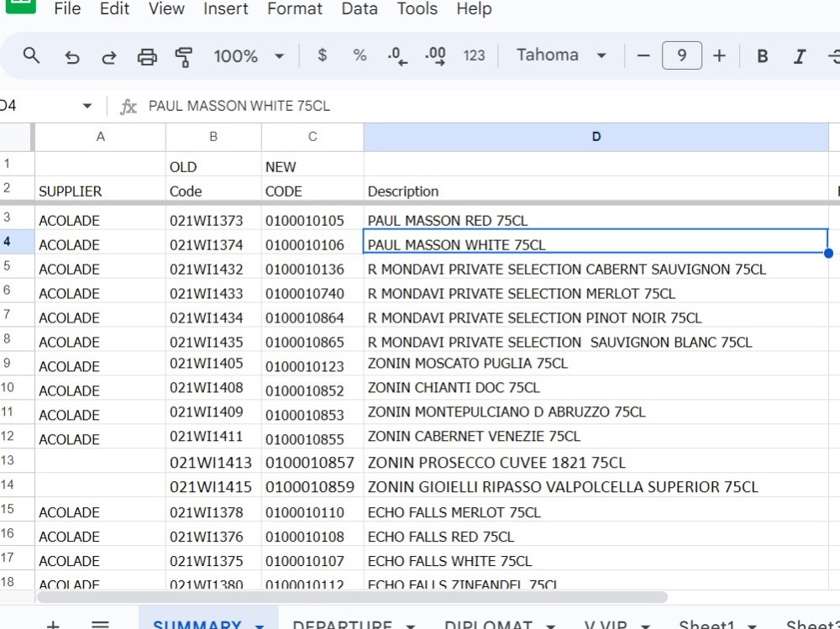The image size is (840, 629).
Task: Add a new sheet with the plus button
Action: click(53, 625)
